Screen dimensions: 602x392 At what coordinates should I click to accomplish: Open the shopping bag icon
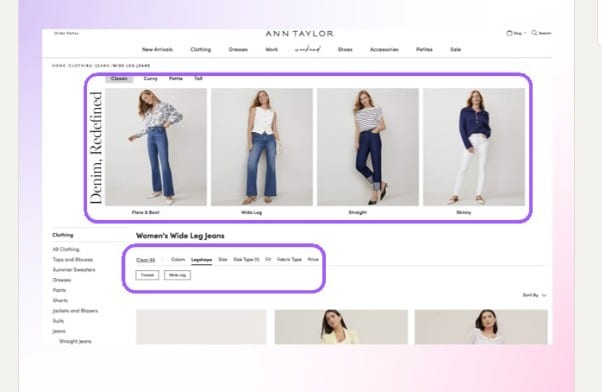coord(509,33)
